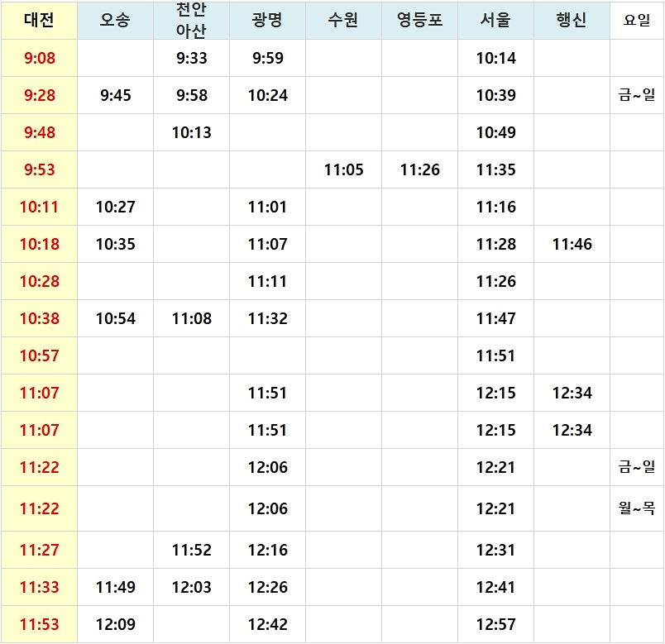The height and width of the screenshot is (644, 665).
Task: Click the 서울 column header
Action: click(x=495, y=20)
